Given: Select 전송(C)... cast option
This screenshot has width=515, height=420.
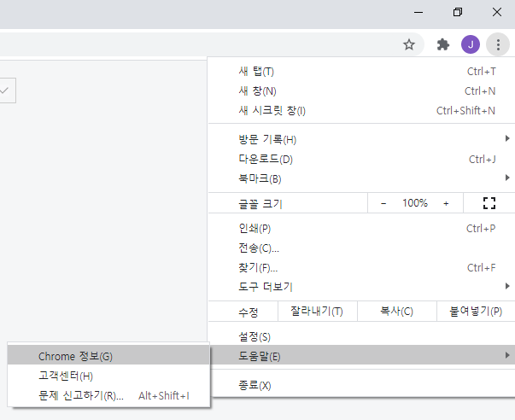Looking at the screenshot, I should (x=361, y=248).
